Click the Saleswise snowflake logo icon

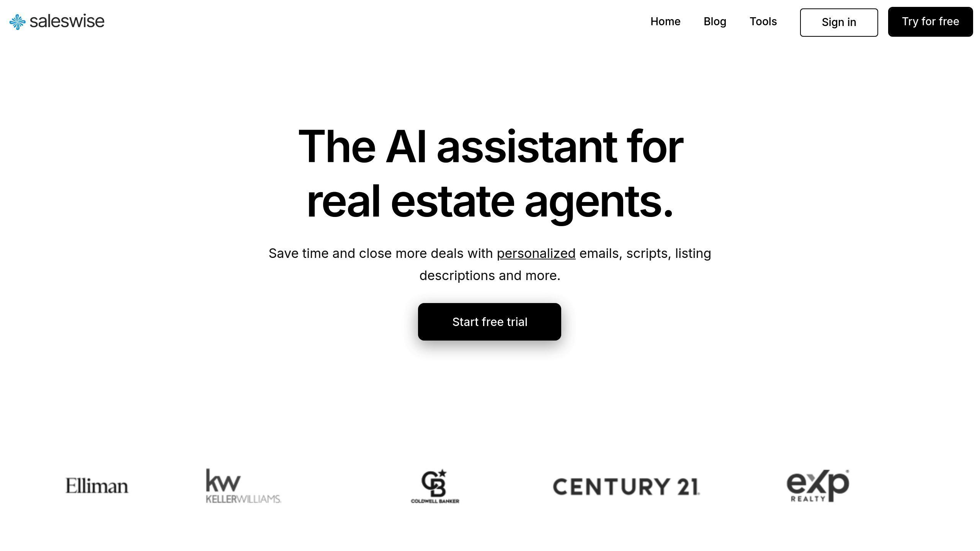point(16,21)
